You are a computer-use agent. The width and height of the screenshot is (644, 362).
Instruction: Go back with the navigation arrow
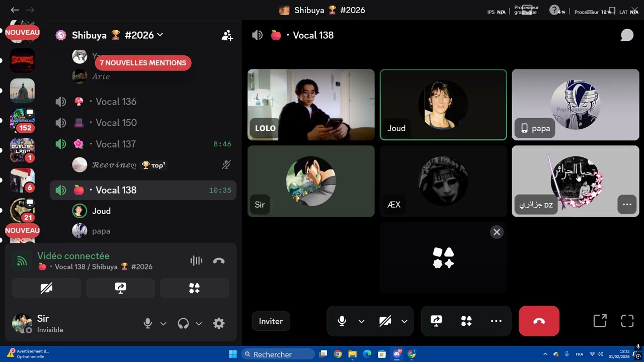[15, 10]
